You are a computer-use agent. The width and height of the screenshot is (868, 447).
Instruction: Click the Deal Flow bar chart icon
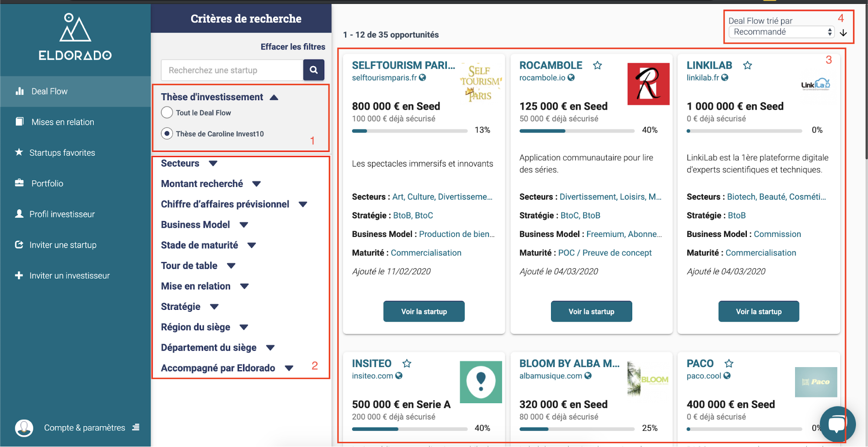click(20, 91)
